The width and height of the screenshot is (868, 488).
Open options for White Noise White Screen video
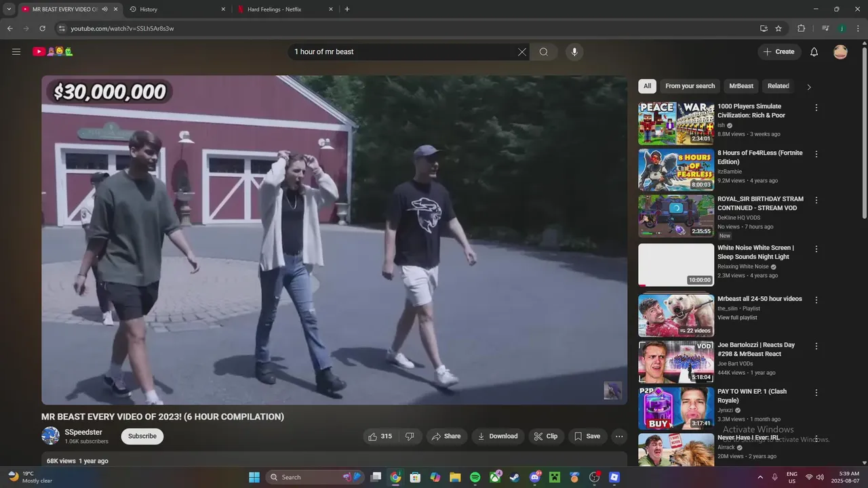pyautogui.click(x=816, y=249)
